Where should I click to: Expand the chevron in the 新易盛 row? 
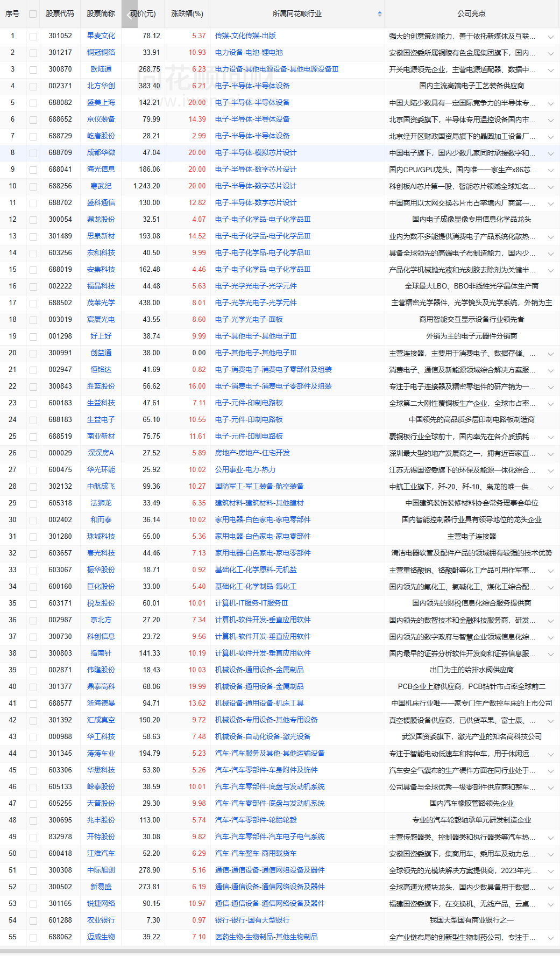pos(550,888)
